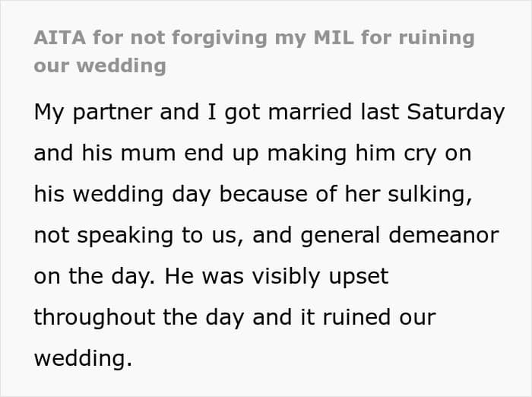Click the words "our wedding" in the title
The width and height of the screenshot is (532, 397).
click(100, 65)
